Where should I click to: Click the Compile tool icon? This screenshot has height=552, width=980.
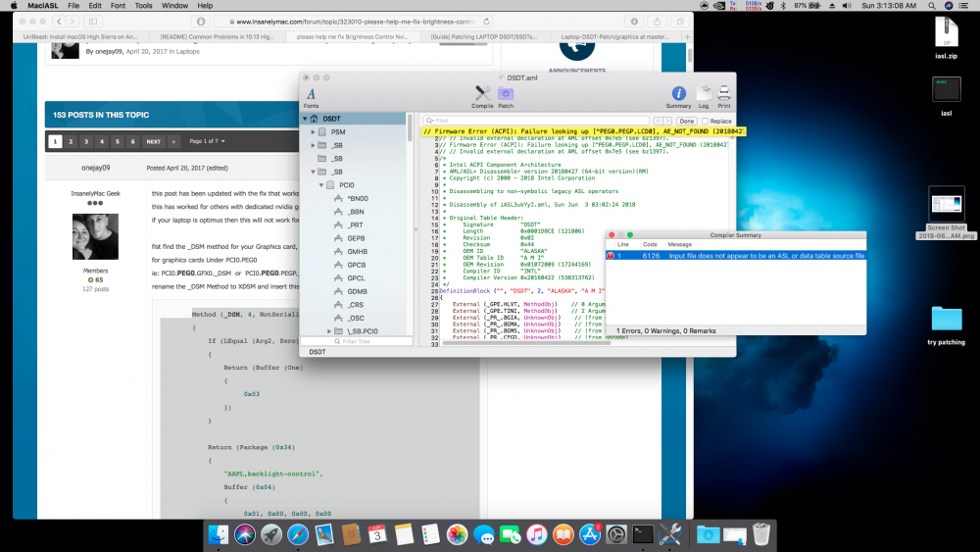tap(482, 97)
